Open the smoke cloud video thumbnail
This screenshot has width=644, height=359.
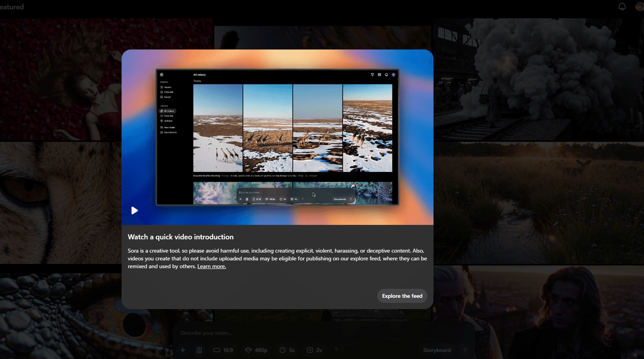click(x=539, y=79)
